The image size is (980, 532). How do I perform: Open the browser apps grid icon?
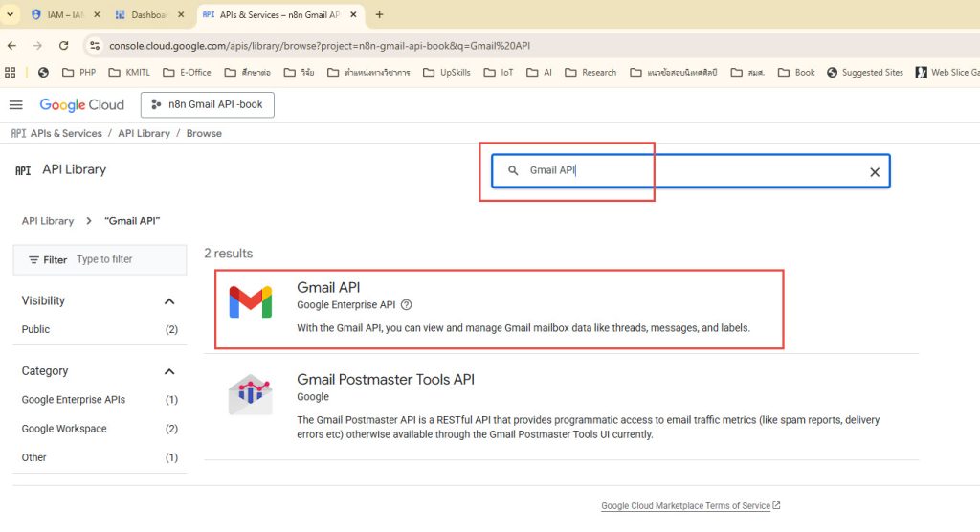point(11,72)
